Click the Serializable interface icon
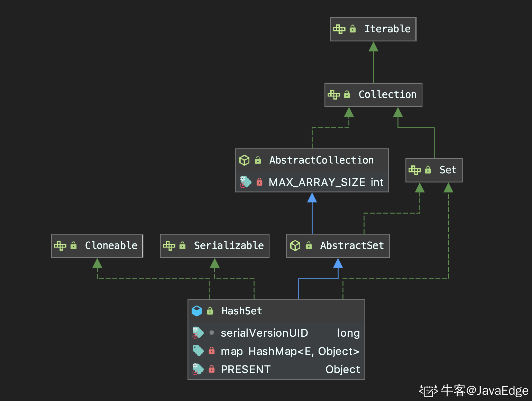The image size is (532, 401). (169, 246)
